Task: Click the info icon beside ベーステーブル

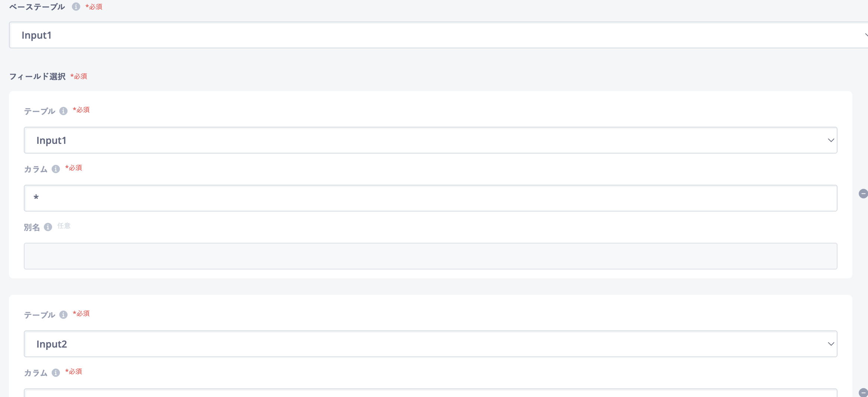Action: [76, 7]
